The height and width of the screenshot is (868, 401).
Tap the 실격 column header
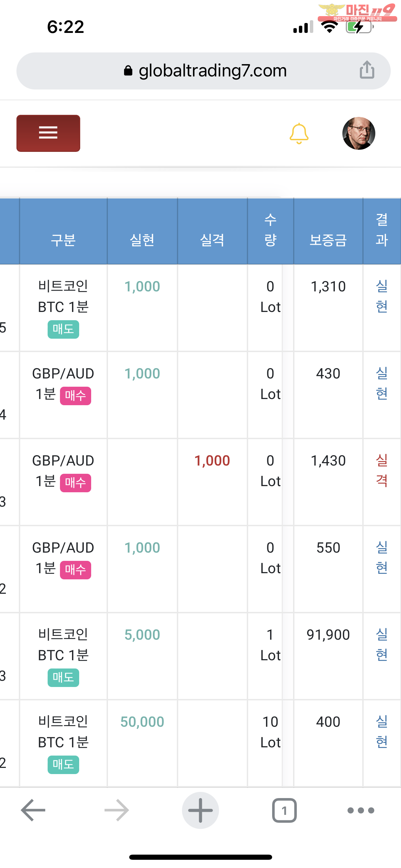(212, 240)
